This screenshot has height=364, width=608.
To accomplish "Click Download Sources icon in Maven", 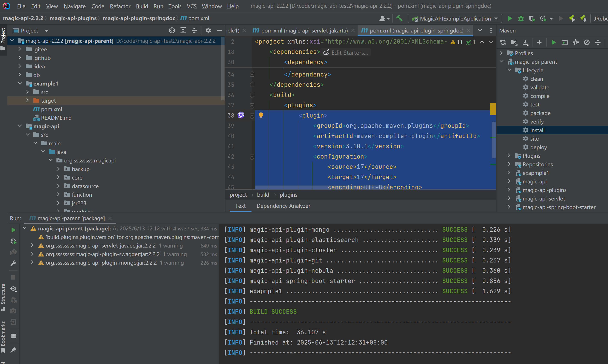I will coord(525,43).
